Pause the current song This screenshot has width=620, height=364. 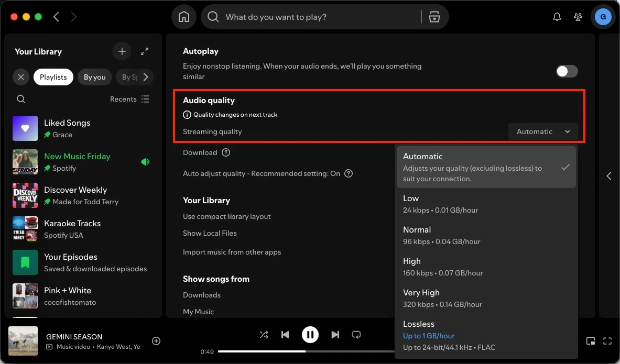click(x=310, y=335)
